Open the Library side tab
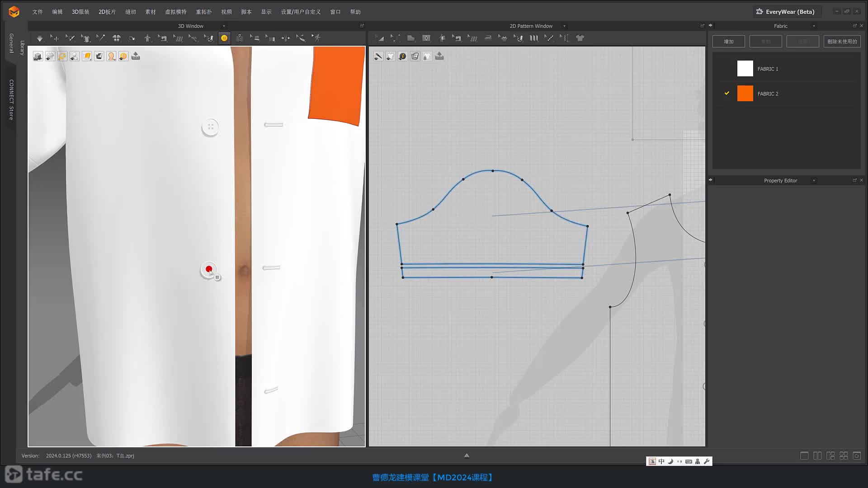The image size is (868, 488). tap(22, 47)
